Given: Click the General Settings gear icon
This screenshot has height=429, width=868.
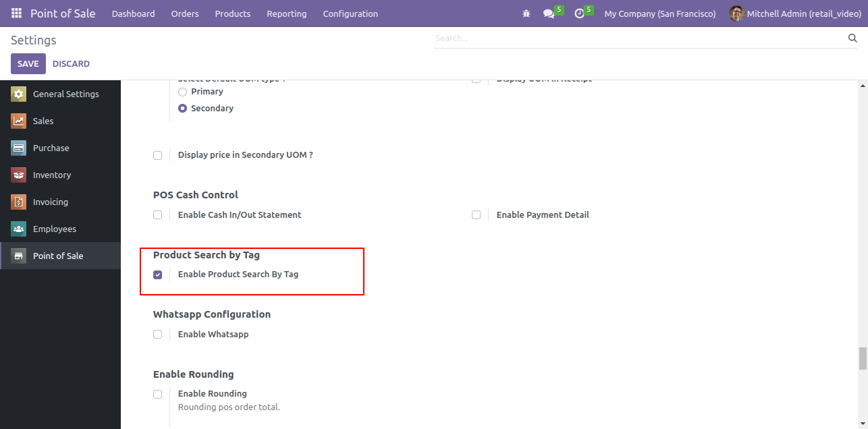Looking at the screenshot, I should (x=18, y=94).
